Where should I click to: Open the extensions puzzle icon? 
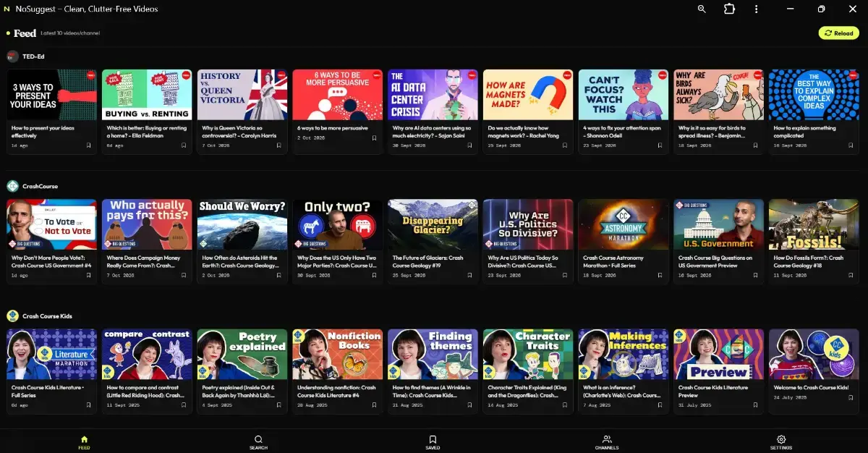729,9
